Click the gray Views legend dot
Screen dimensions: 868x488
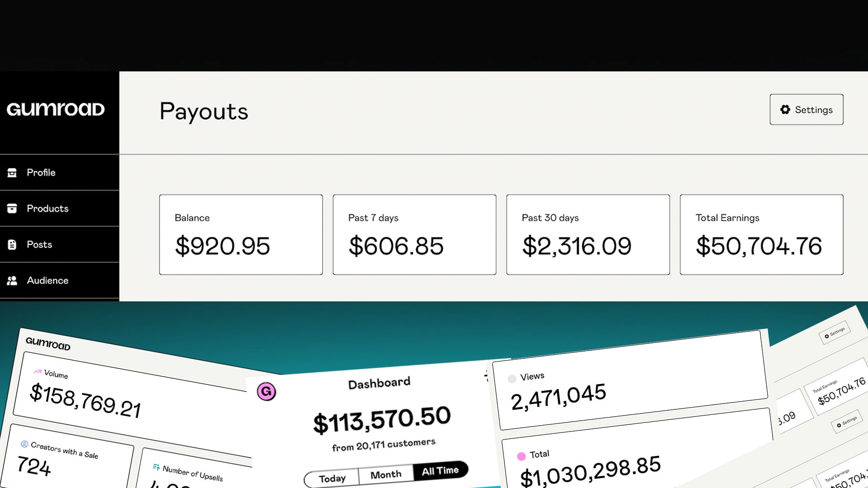pos(512,379)
